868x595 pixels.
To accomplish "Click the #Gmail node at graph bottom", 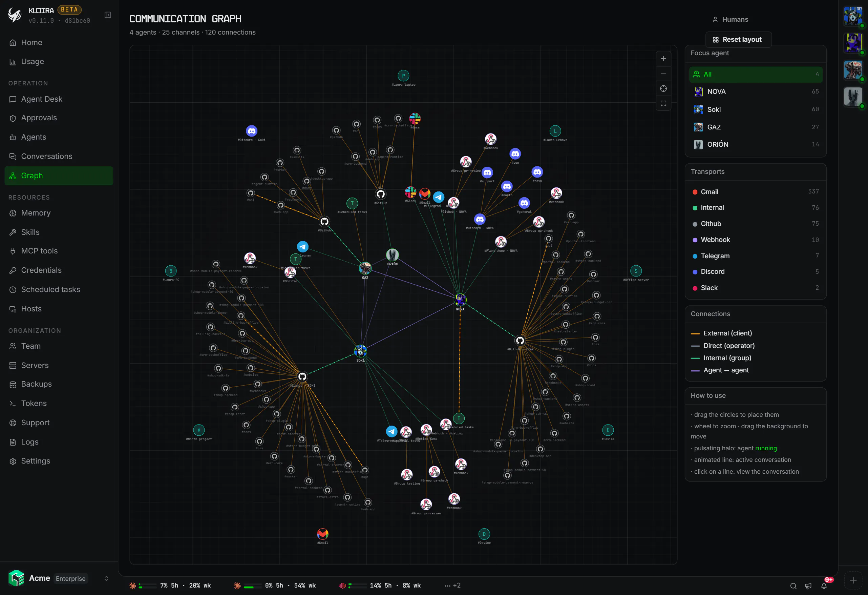I will click(x=323, y=534).
